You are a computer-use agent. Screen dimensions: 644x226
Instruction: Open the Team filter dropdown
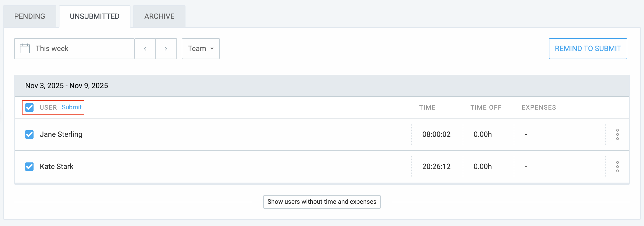pos(201,49)
